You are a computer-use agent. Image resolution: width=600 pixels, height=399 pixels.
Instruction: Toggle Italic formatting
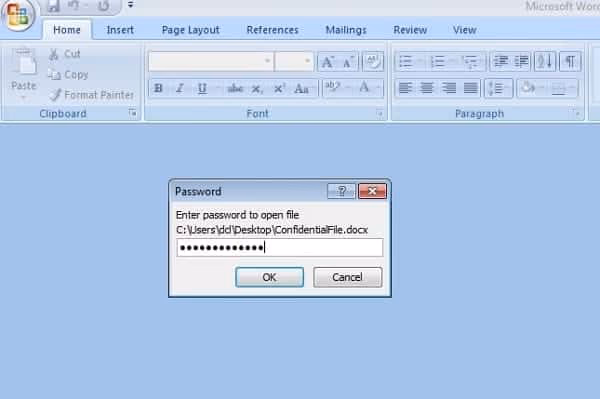pos(179,88)
